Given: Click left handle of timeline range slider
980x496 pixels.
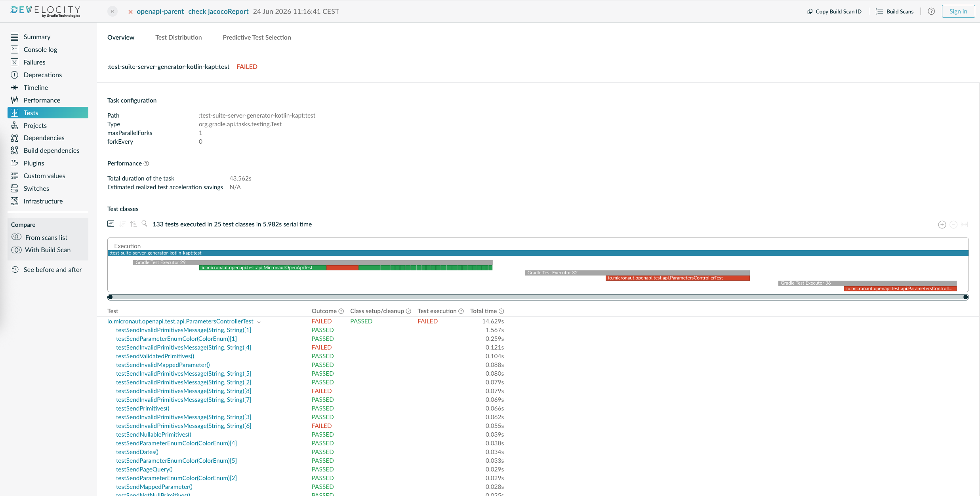Looking at the screenshot, I should pyautogui.click(x=110, y=297).
